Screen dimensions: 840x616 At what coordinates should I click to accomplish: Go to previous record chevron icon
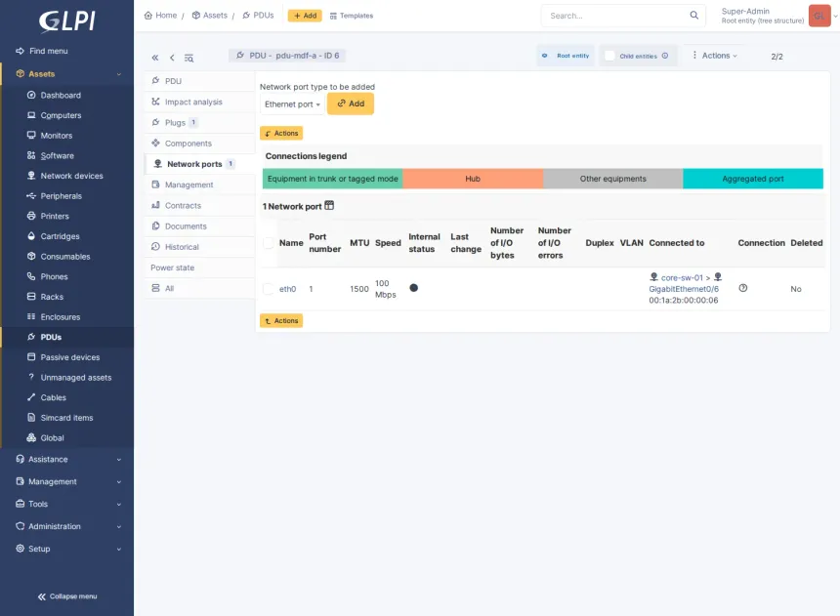(172, 58)
